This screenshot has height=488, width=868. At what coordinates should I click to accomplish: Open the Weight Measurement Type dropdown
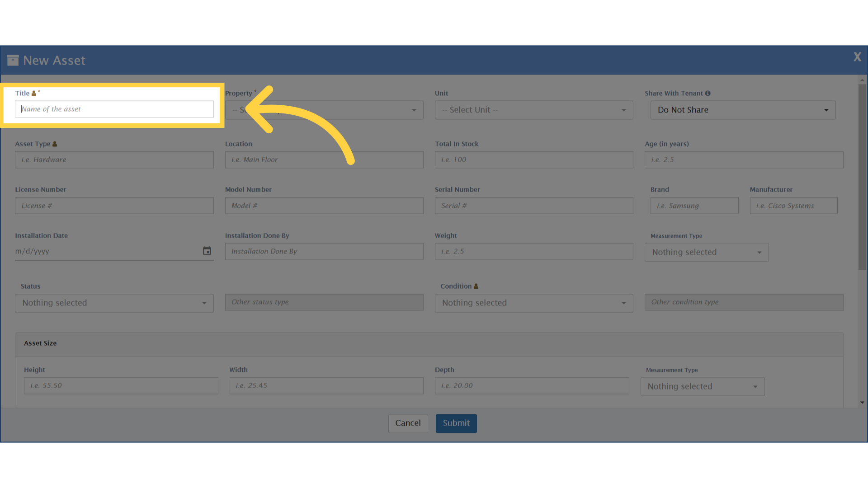click(x=706, y=252)
